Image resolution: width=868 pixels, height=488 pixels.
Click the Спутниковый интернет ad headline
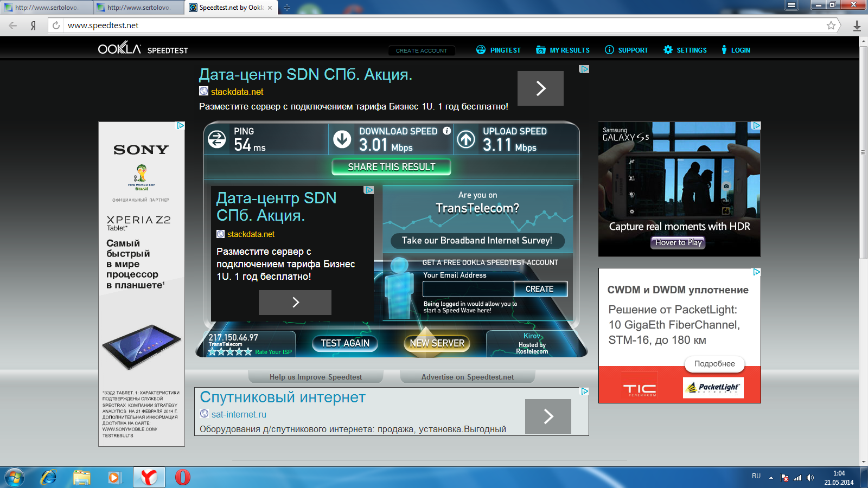(x=283, y=397)
